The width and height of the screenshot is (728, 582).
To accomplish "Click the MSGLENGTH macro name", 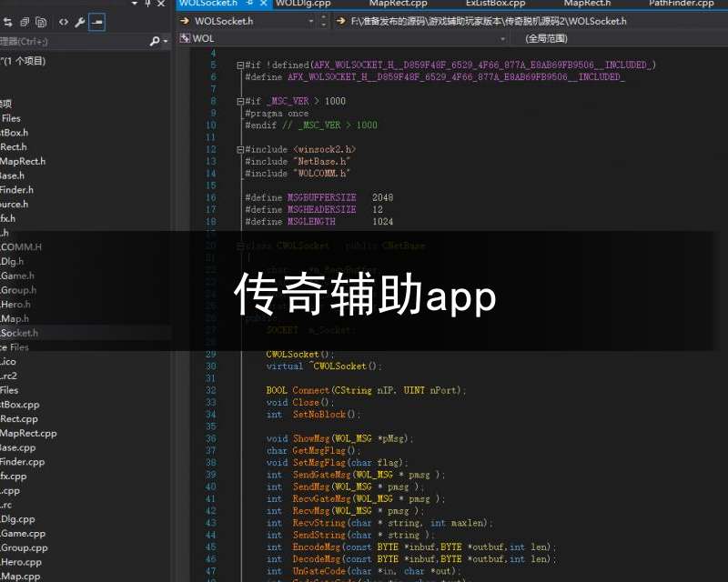I will point(311,222).
